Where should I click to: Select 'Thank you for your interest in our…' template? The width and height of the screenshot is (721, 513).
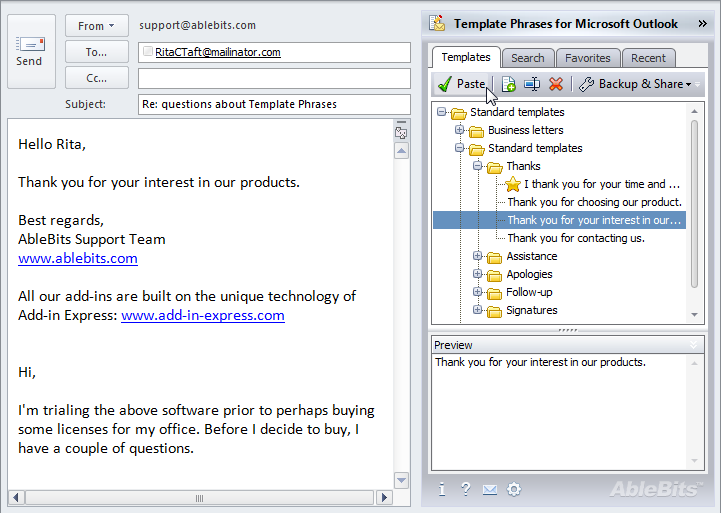coord(594,220)
